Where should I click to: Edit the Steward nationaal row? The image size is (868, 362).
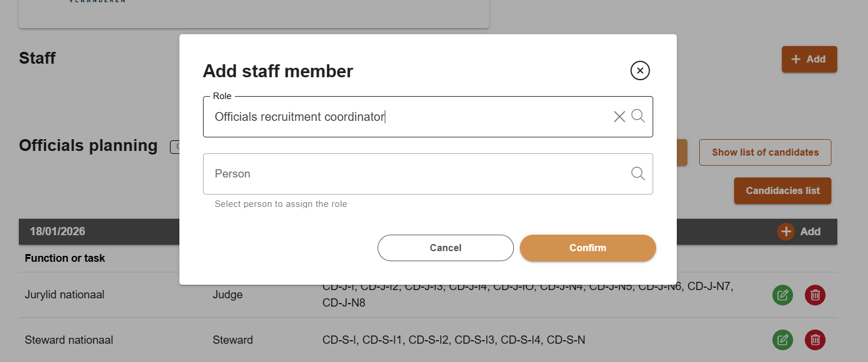point(782,340)
